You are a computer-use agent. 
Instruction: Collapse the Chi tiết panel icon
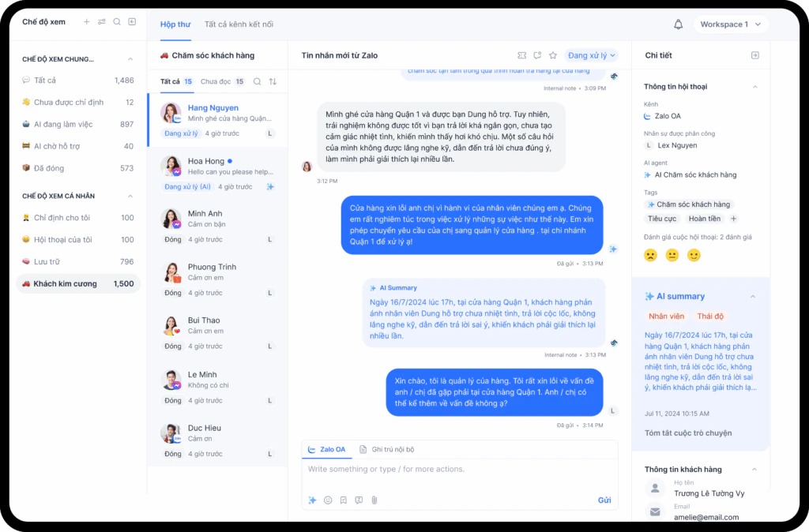(x=754, y=55)
